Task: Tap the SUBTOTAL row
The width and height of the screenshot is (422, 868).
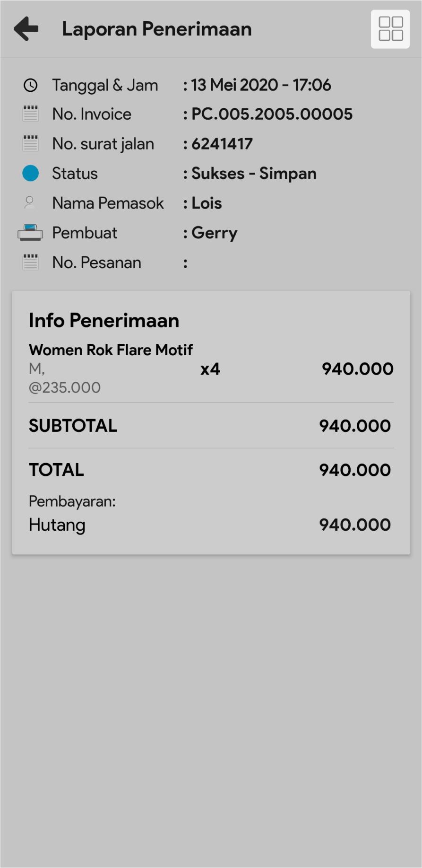Action: click(x=211, y=426)
